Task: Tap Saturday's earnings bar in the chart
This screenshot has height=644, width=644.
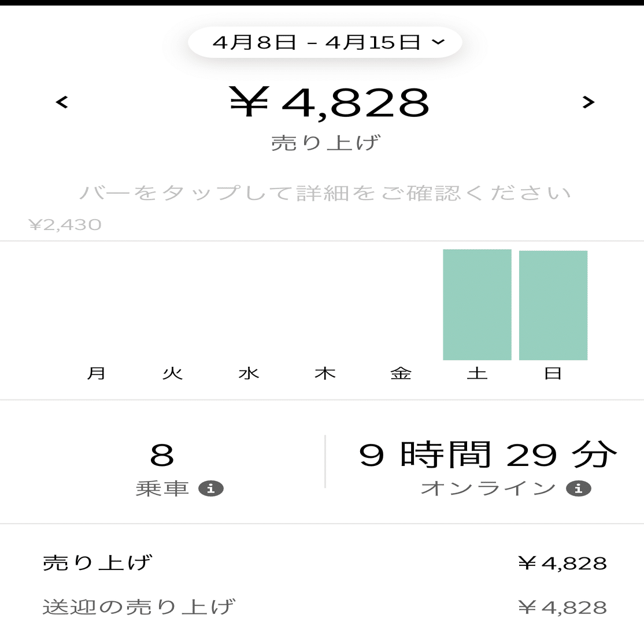Action: click(476, 304)
